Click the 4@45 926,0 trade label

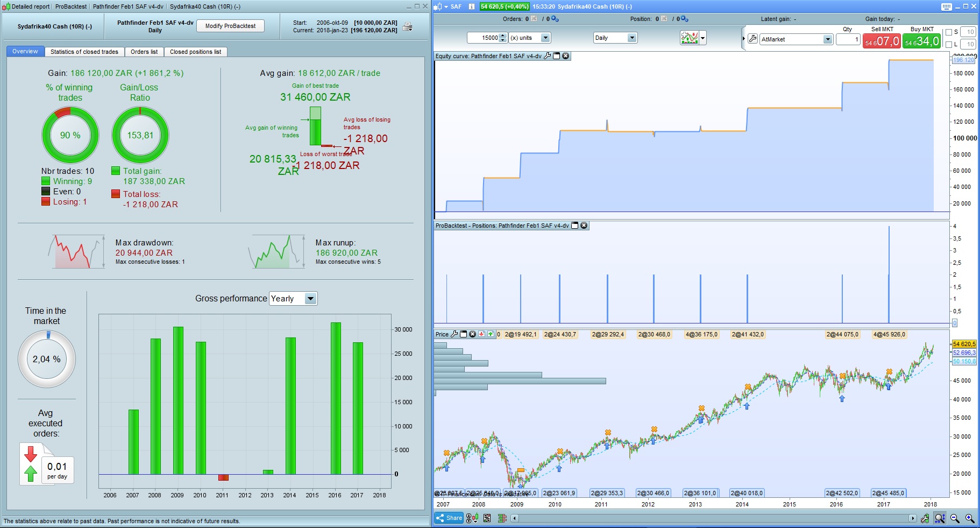(889, 335)
